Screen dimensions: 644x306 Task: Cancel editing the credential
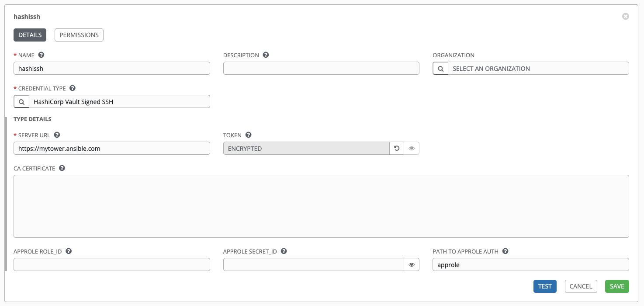pos(581,286)
